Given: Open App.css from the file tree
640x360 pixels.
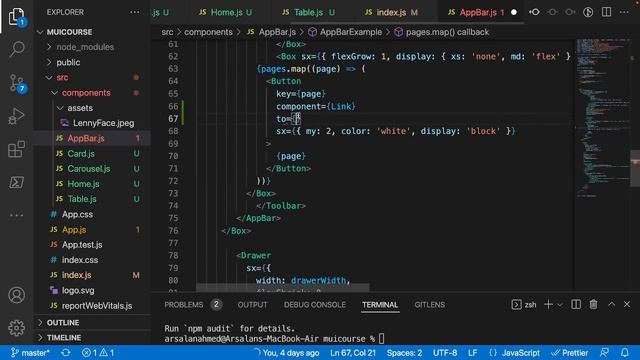Looking at the screenshot, I should [77, 214].
